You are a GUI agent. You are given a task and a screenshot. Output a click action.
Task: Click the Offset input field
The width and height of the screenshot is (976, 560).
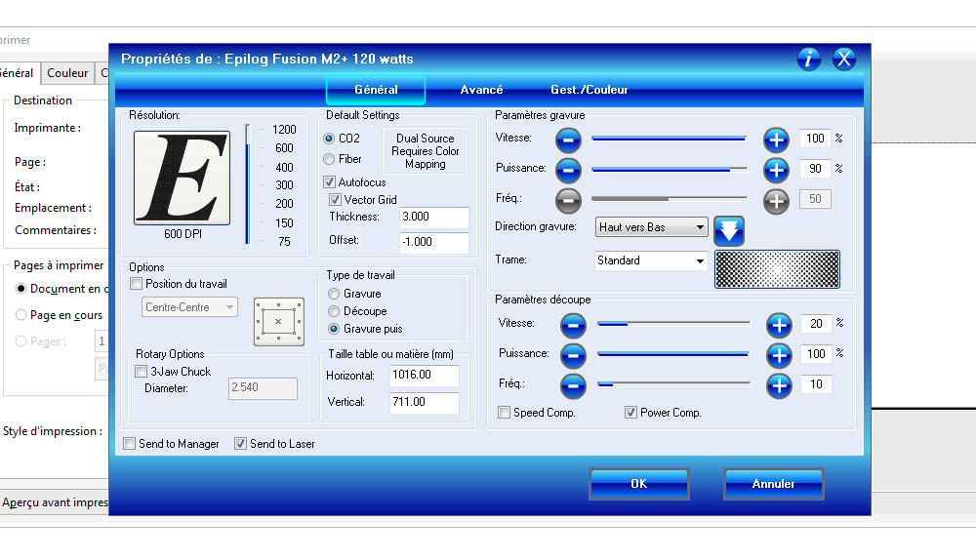click(434, 243)
